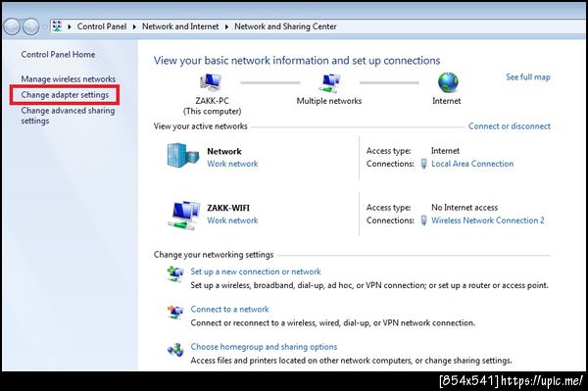Screen dimensions: 588x391
Task: Click the ZAKK-PC computer icon
Action: point(211,83)
